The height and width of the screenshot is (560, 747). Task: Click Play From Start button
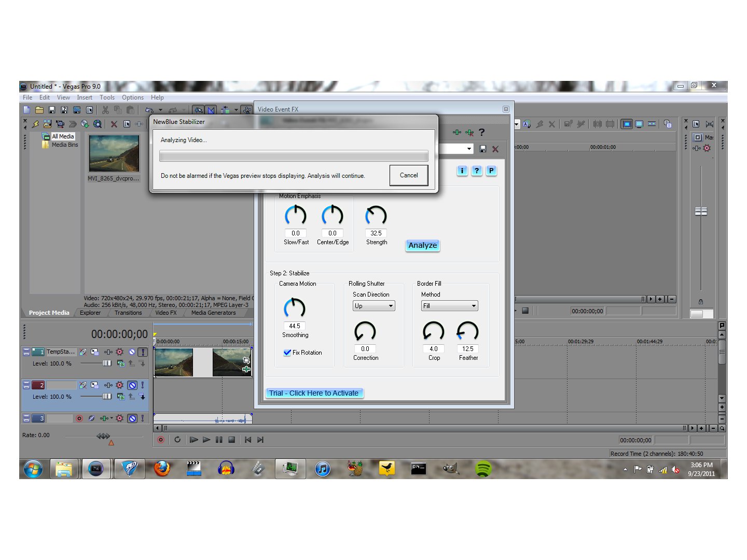pyautogui.click(x=193, y=440)
